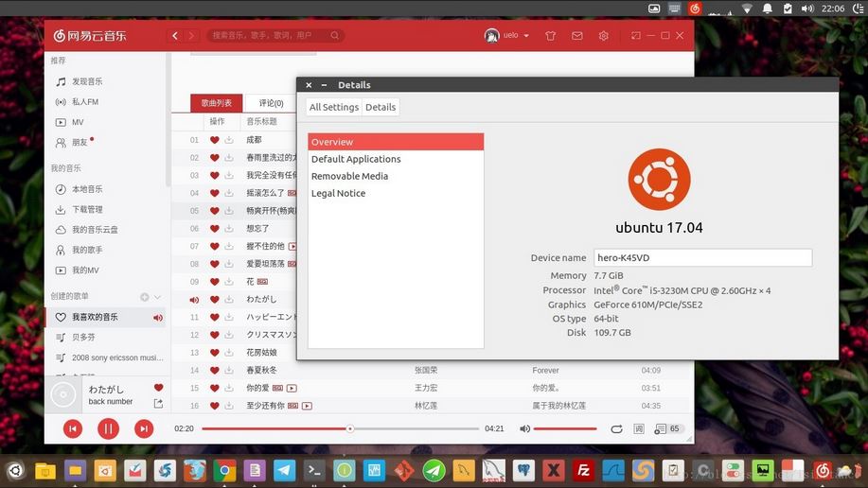
Task: Select Default Applications in Details
Action: [x=396, y=159]
